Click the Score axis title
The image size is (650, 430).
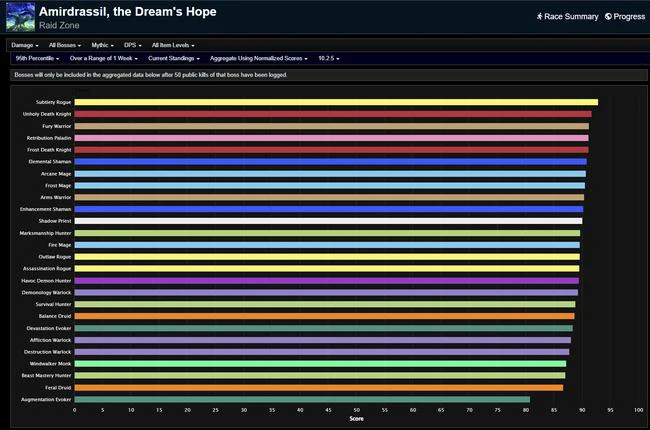357,419
